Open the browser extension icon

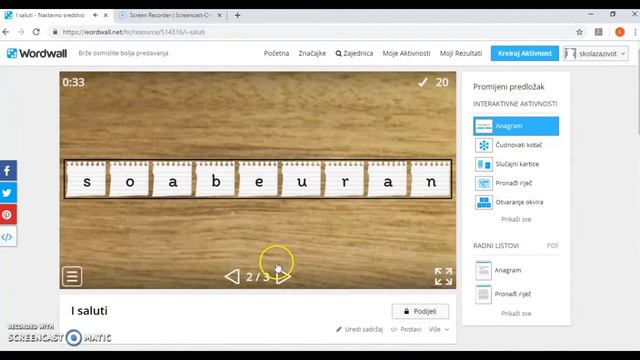pos(598,32)
